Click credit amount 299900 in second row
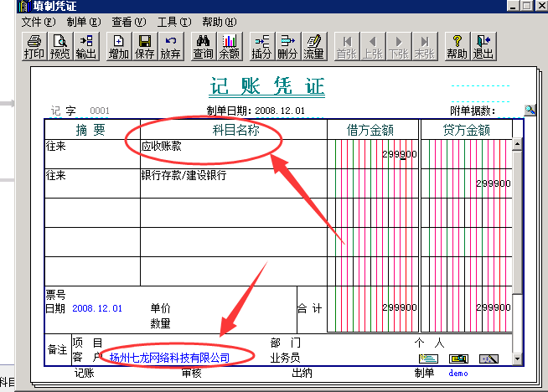The width and height of the screenshot is (548, 392). 494,183
